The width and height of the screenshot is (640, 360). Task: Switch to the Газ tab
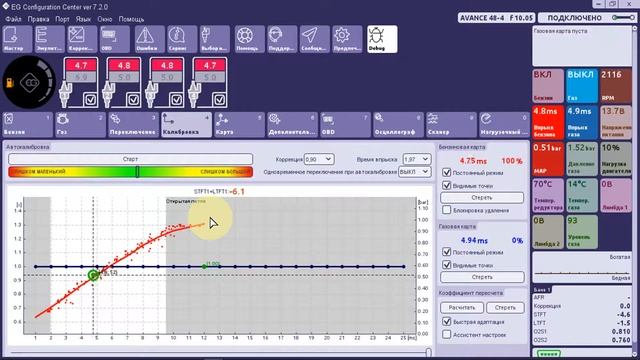tap(80, 124)
